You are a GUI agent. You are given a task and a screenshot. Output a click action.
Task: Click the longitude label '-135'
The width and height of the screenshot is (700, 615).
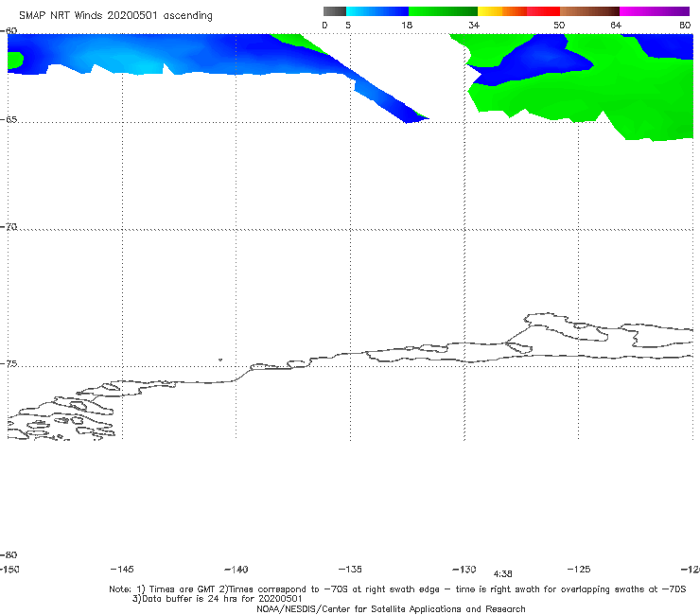click(350, 569)
